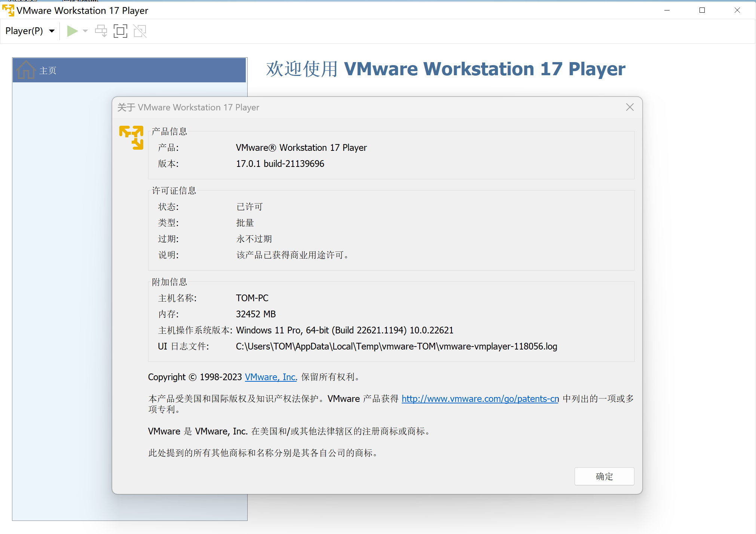Enter full screen mode icon

tap(120, 31)
